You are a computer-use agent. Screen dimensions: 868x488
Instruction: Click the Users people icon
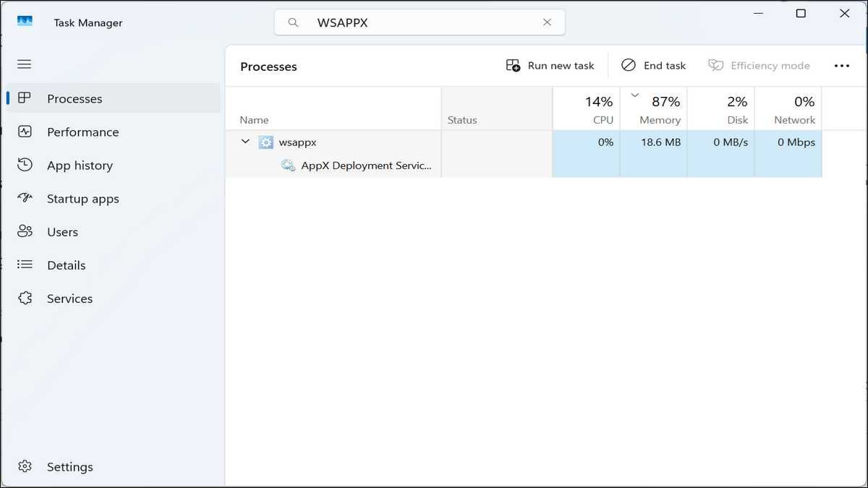point(25,231)
